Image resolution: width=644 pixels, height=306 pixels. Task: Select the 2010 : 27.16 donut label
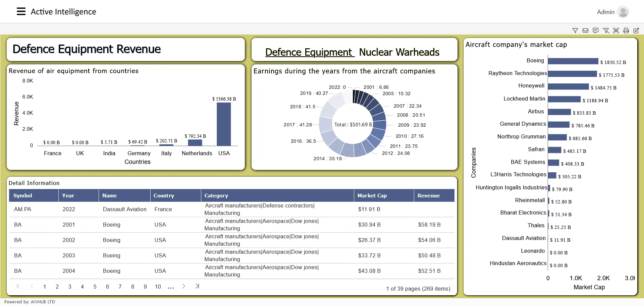click(410, 136)
